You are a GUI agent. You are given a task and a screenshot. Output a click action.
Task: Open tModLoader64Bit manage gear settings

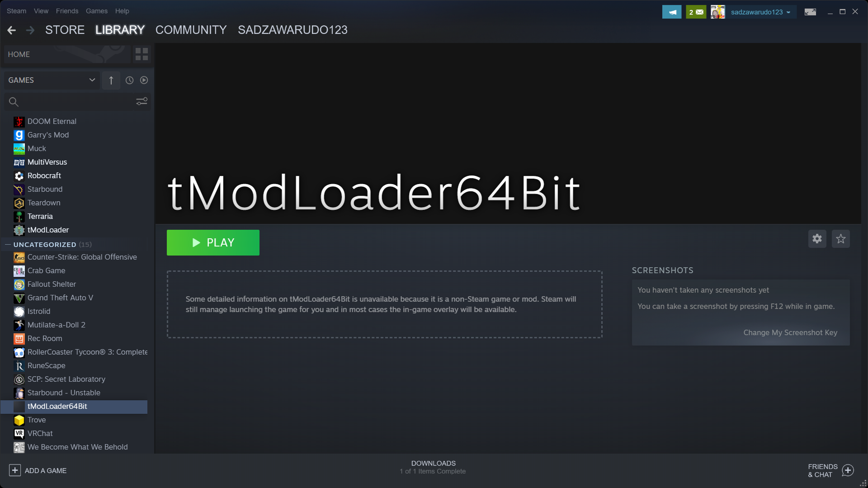pyautogui.click(x=817, y=239)
